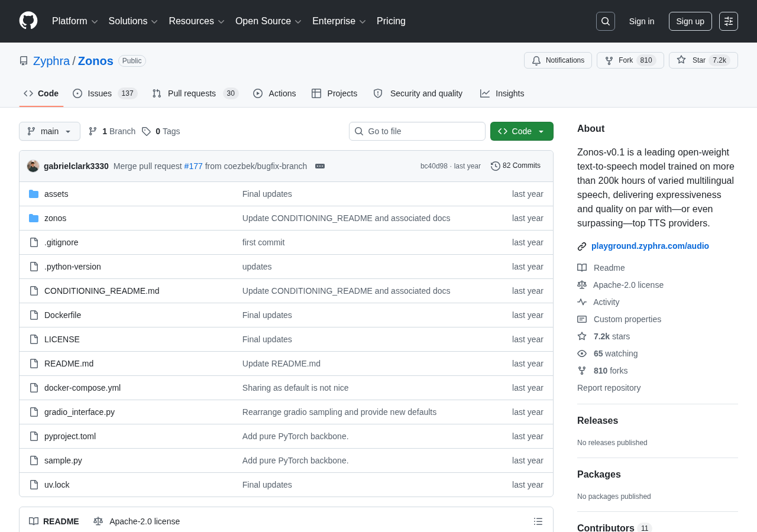Open the Enterprise menu
Screen dimensions: 757x532
click(339, 21)
